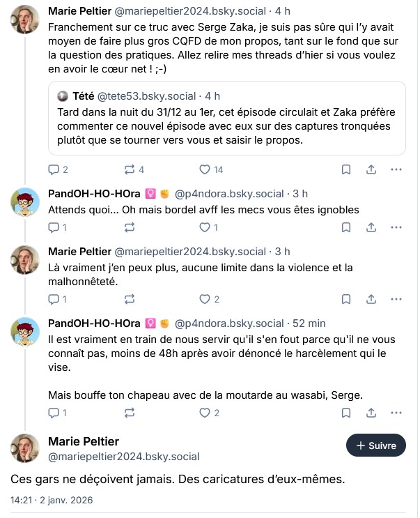The height and width of the screenshot is (518, 420).
Task: Like the "Attends quoi" post
Action: tap(205, 227)
